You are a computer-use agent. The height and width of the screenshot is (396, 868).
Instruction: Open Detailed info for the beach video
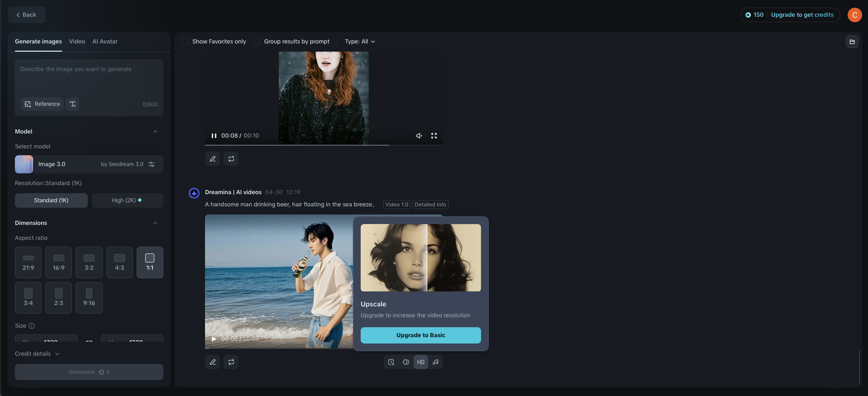point(430,205)
